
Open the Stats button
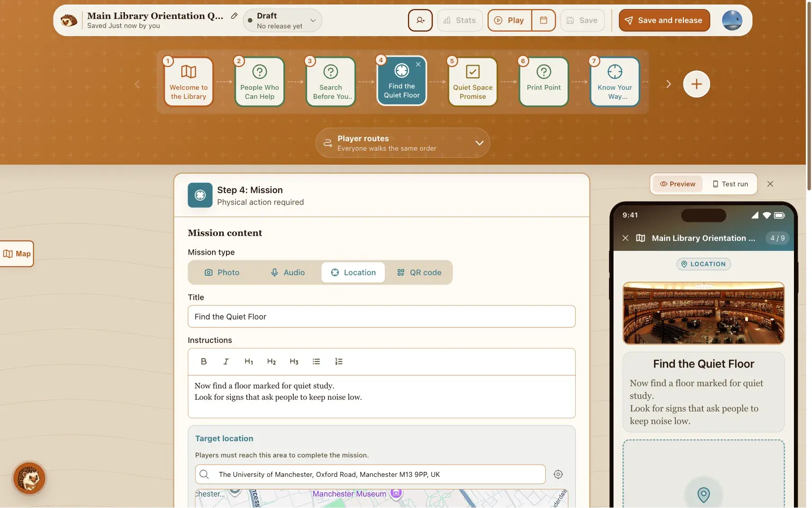tap(460, 20)
